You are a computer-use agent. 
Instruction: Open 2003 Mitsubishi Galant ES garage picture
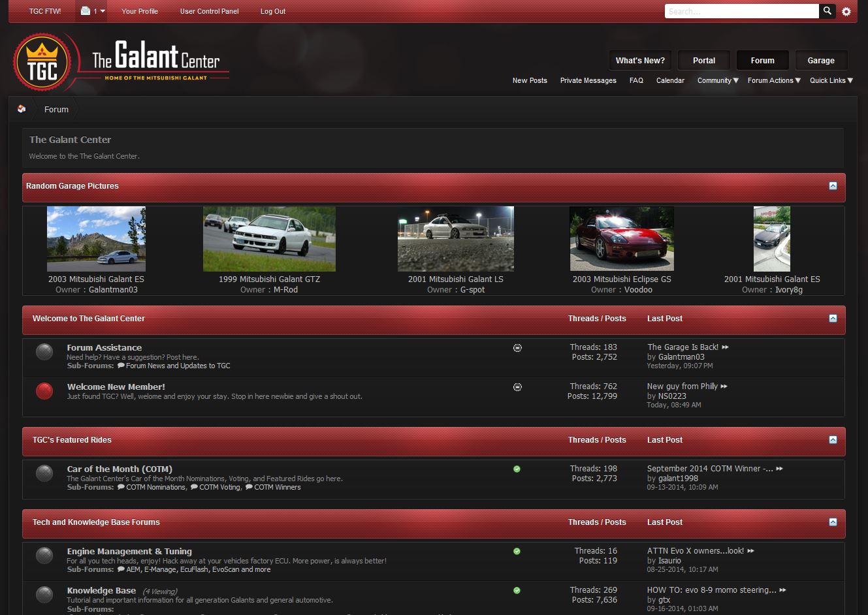96,239
